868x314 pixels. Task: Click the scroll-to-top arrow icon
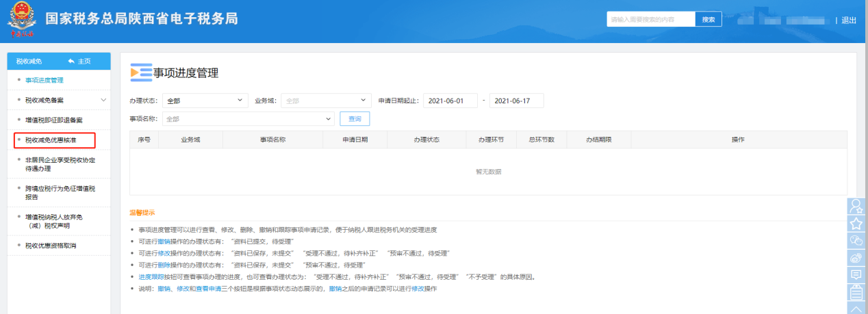pos(856,309)
